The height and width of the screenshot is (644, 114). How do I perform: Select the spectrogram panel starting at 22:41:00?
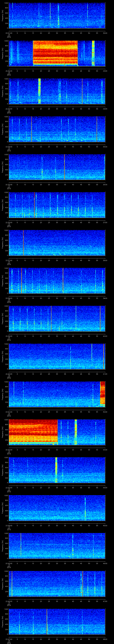(x=57, y=394)
